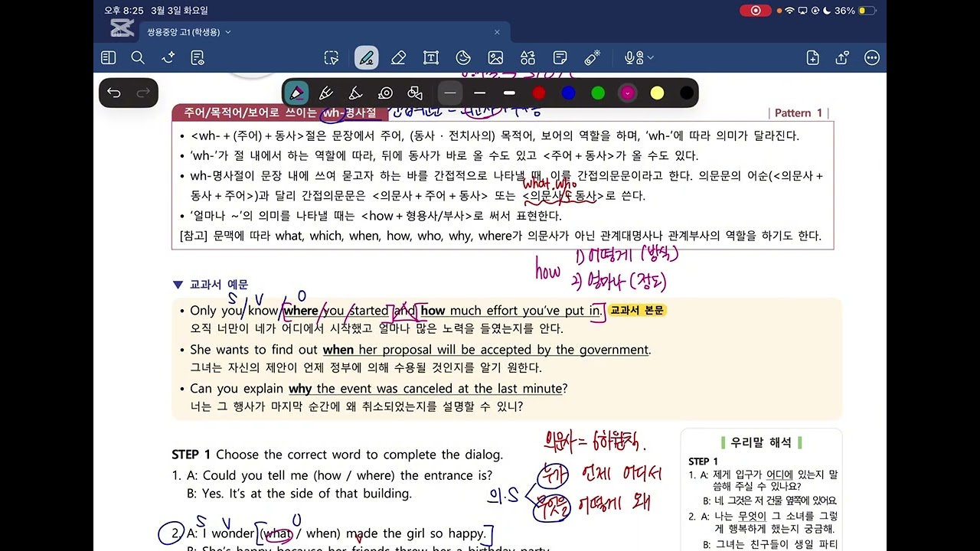This screenshot has width=980, height=551.
Task: Select the lasso selection tool
Action: tap(332, 57)
